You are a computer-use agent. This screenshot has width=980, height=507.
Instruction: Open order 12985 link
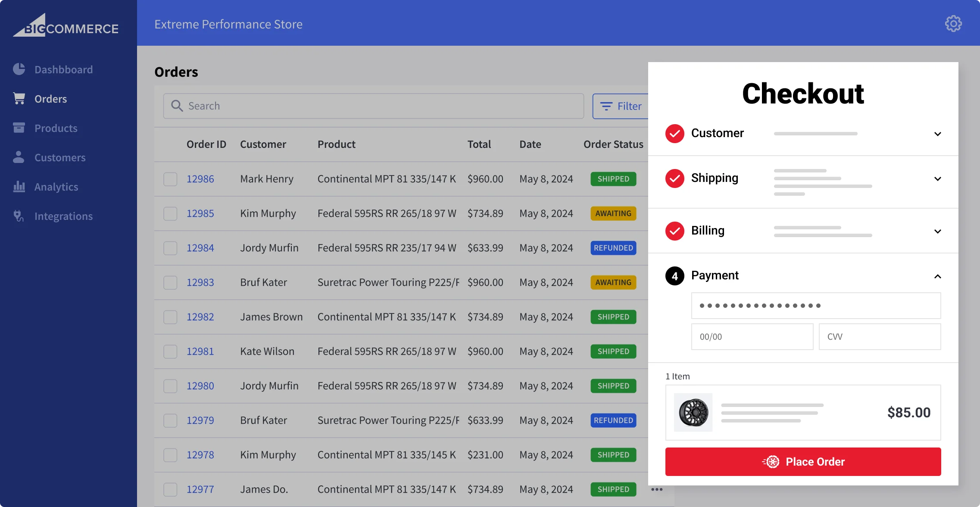tap(200, 213)
